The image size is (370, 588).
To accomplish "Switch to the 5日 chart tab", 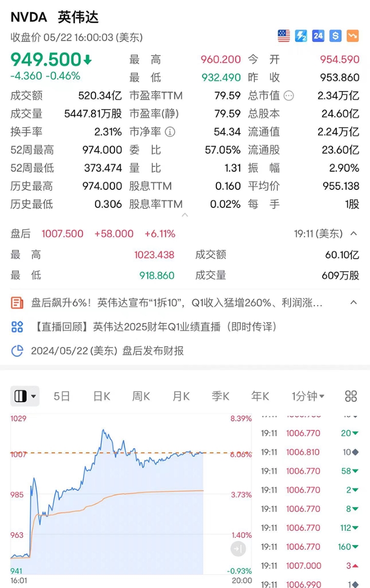I will [62, 396].
